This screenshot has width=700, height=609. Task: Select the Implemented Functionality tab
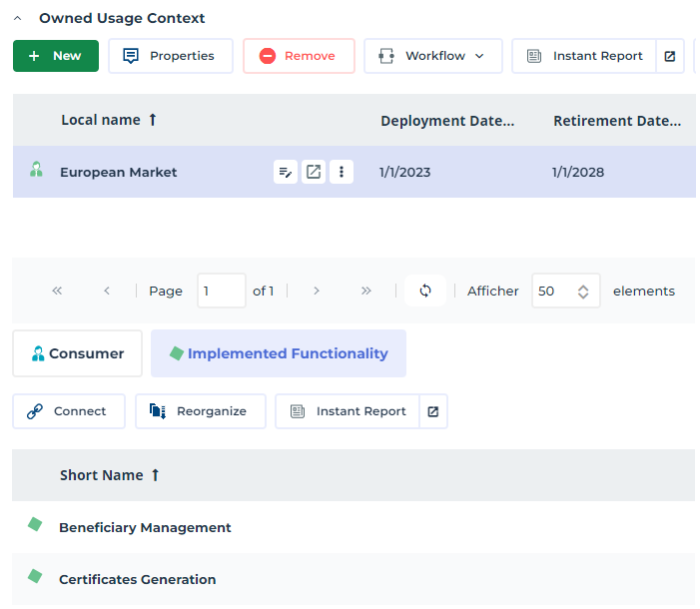click(278, 353)
